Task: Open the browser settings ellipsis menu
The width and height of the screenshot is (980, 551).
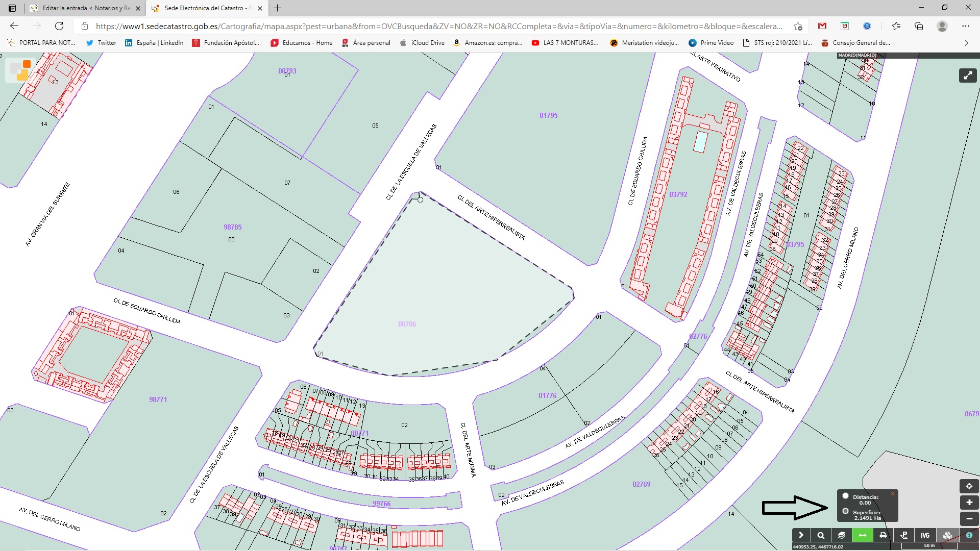Action: click(x=965, y=26)
